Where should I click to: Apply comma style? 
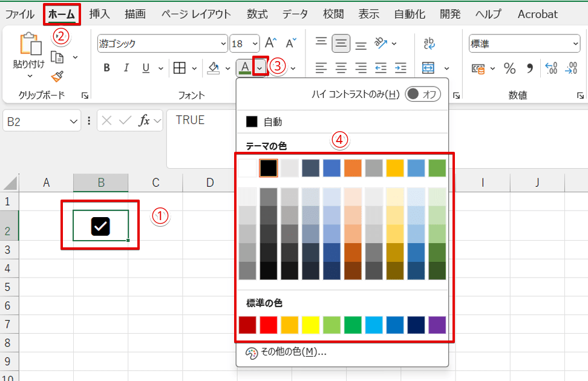[x=529, y=68]
